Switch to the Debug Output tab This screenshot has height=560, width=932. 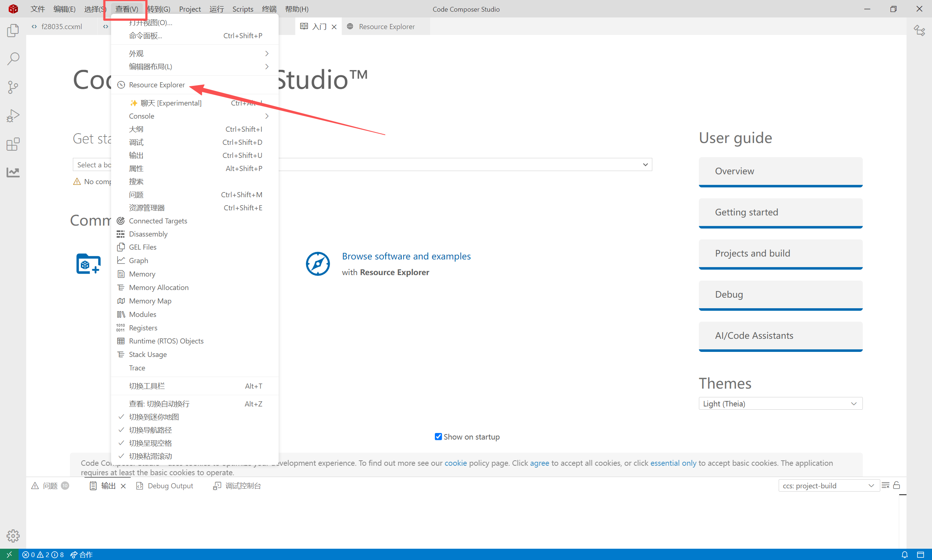(170, 486)
